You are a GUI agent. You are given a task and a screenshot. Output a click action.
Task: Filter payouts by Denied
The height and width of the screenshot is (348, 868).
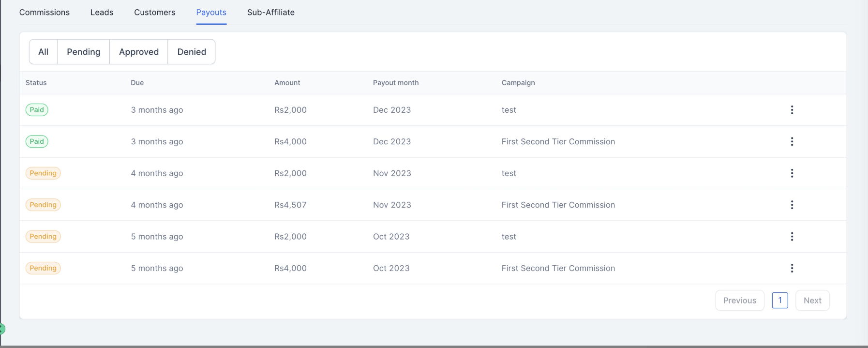point(192,52)
